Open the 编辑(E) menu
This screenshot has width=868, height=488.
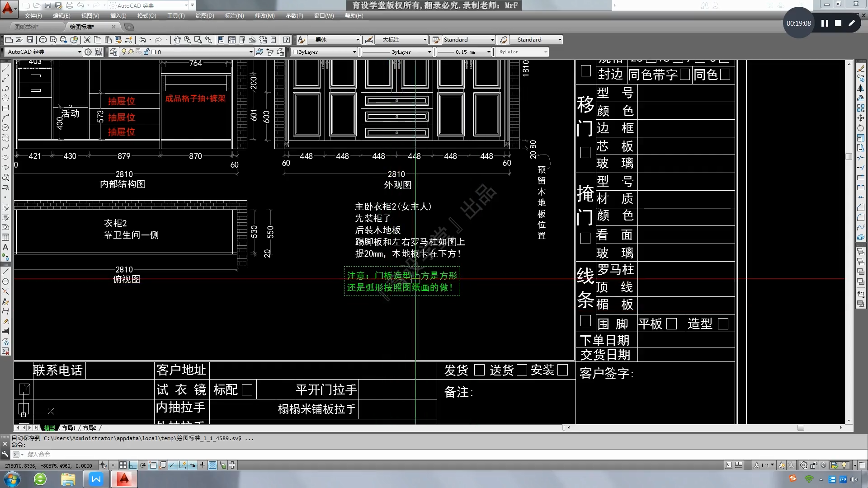pyautogui.click(x=61, y=15)
